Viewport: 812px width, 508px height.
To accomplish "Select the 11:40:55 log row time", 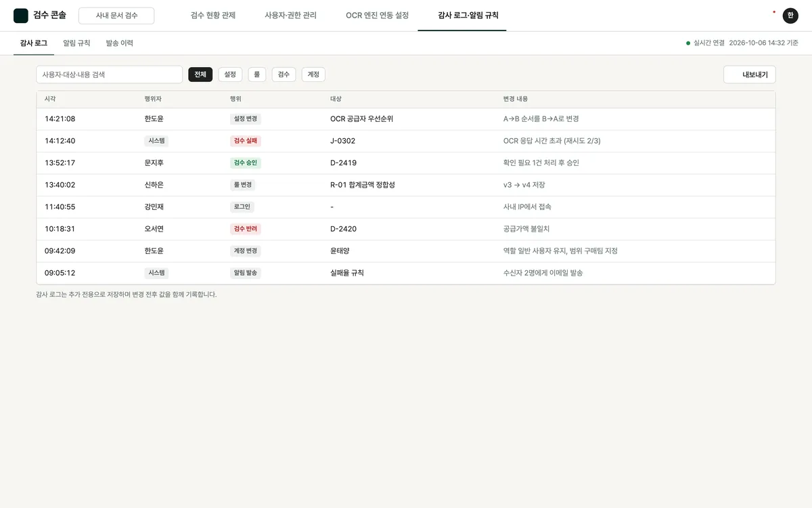I will click(60, 207).
